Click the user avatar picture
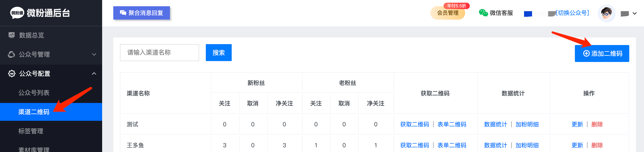This screenshot has height=152, width=644. [606, 13]
